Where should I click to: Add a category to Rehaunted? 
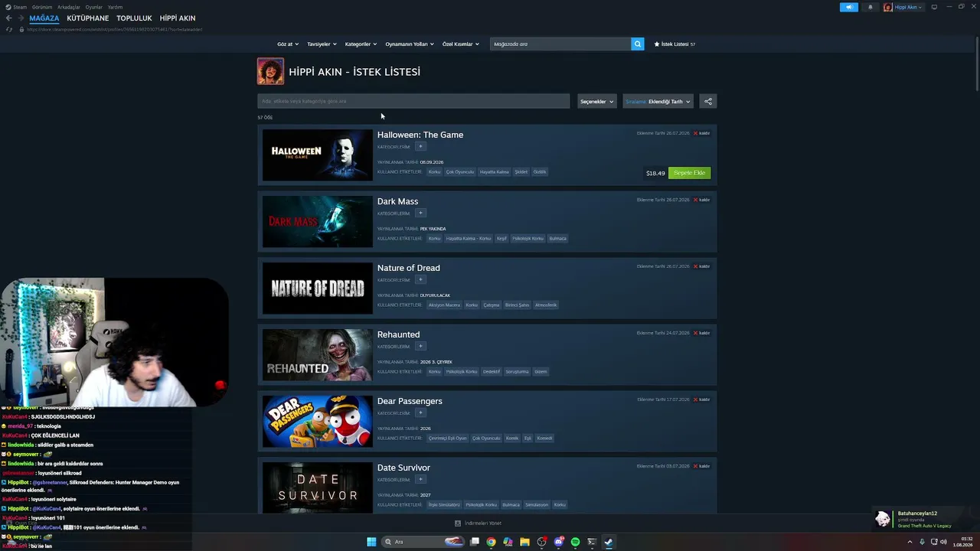click(x=420, y=346)
